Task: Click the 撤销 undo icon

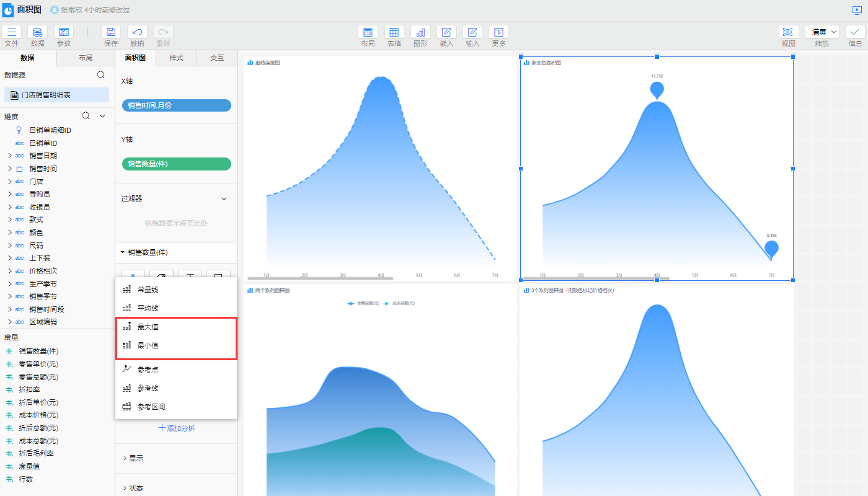Action: point(137,32)
